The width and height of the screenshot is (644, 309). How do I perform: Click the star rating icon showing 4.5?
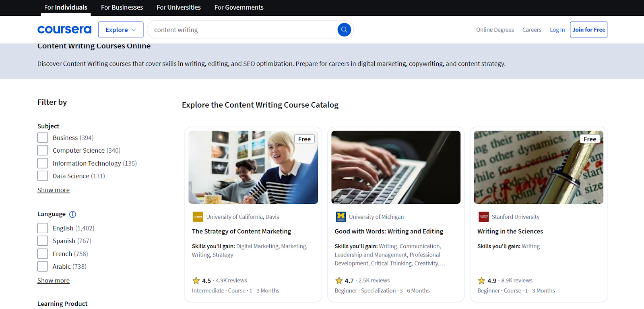point(196,280)
